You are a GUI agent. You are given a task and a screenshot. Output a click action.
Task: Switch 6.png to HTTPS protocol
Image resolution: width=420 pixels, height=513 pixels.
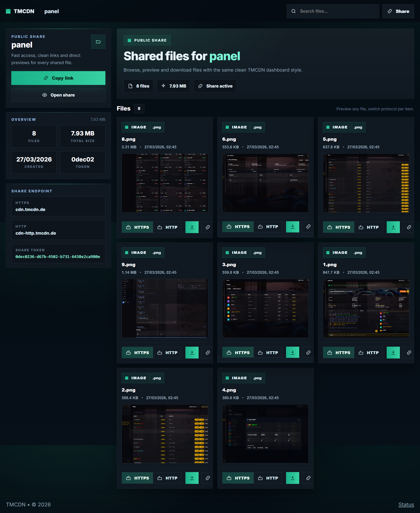point(238,227)
